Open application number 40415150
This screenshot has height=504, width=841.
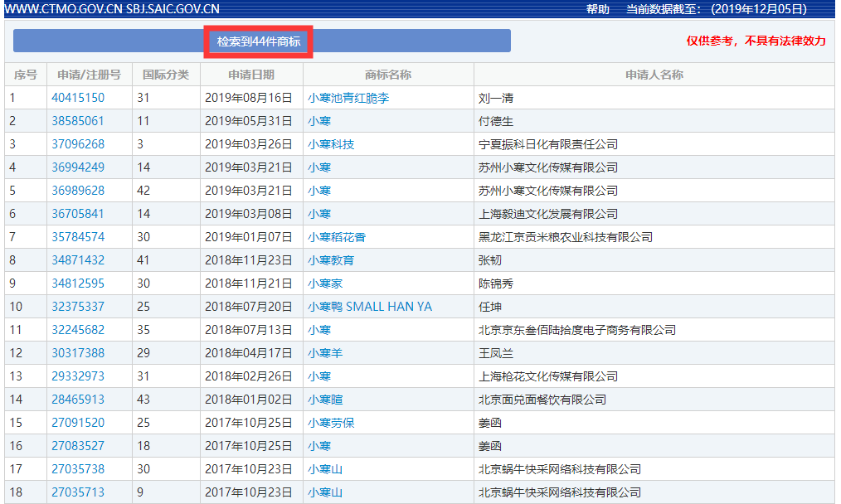click(x=78, y=98)
